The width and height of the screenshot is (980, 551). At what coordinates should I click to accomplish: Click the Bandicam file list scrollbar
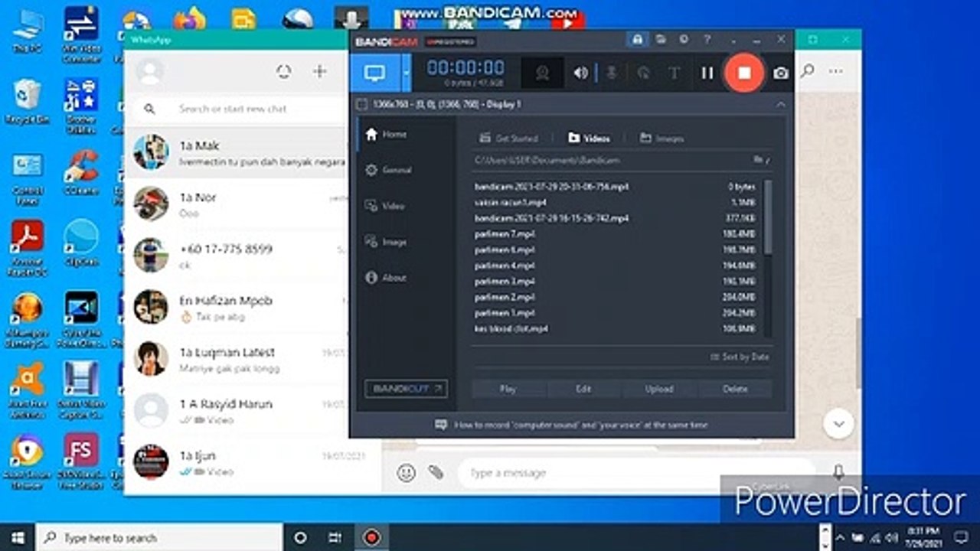pyautogui.click(x=768, y=218)
